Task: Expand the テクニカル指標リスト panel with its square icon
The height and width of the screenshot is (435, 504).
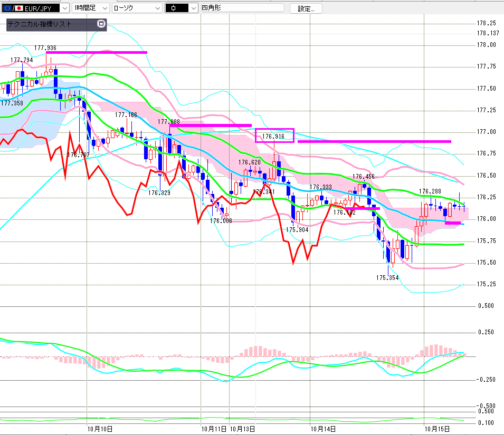Action: click(101, 24)
